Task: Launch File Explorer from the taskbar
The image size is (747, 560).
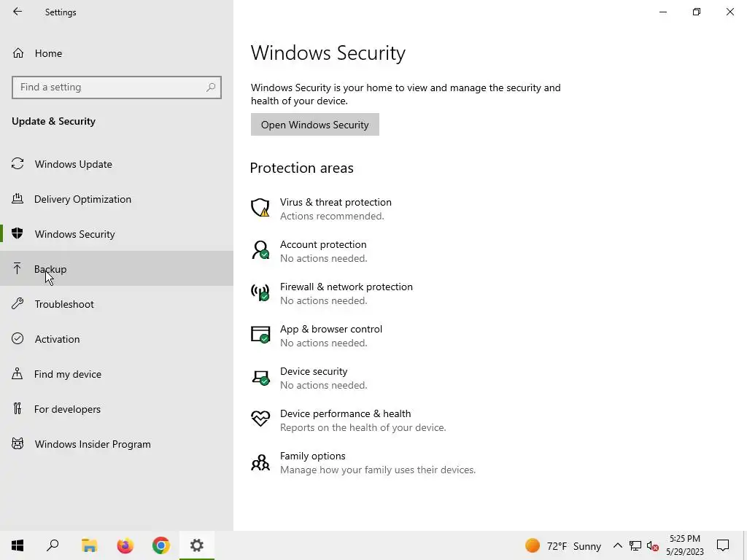Action: pos(89,545)
